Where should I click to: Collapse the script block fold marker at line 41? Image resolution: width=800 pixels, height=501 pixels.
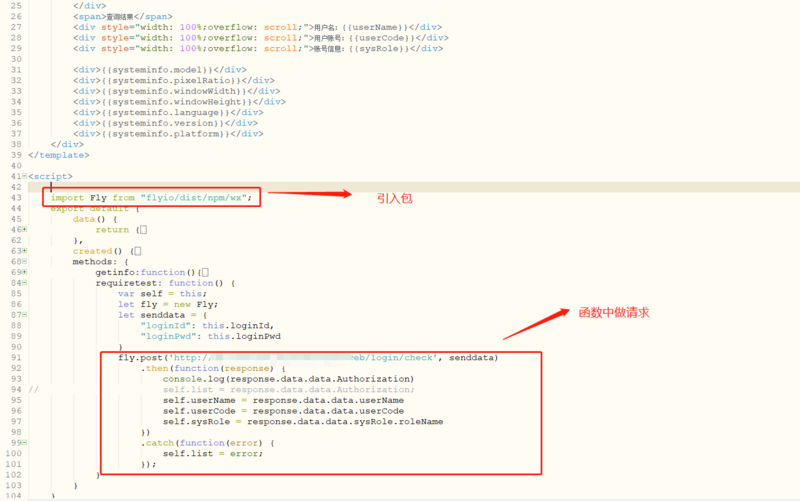click(24, 176)
